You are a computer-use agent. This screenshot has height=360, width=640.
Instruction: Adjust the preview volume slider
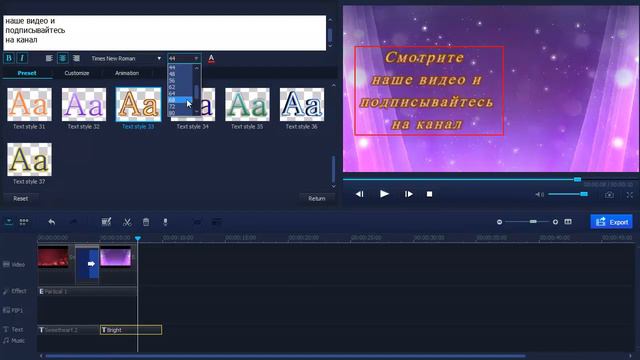568,194
